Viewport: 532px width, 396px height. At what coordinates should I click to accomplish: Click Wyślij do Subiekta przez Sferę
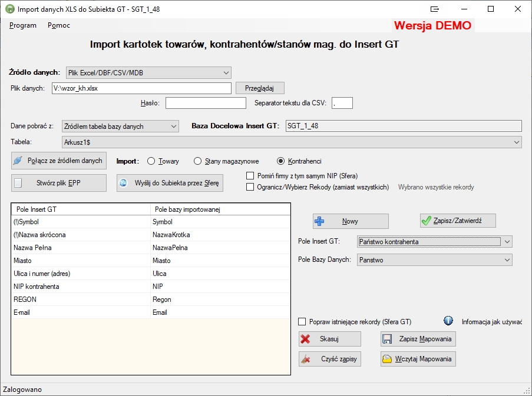coord(170,183)
